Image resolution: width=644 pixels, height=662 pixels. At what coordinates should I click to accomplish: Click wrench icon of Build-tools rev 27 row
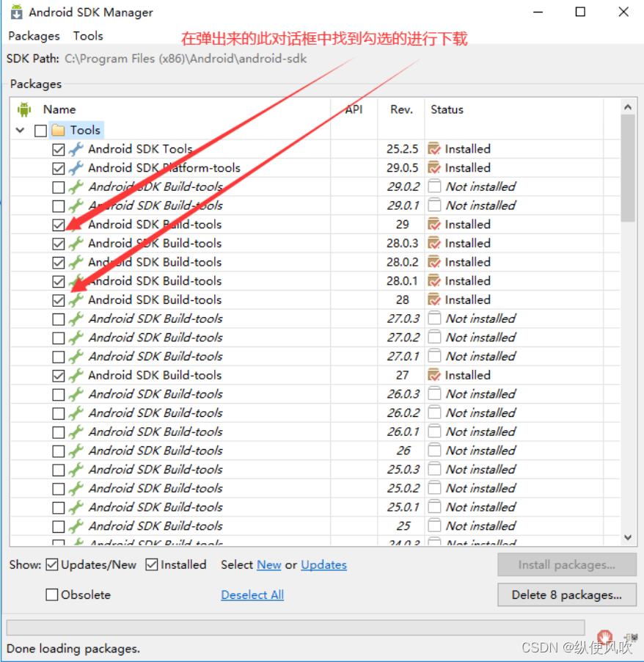76,375
